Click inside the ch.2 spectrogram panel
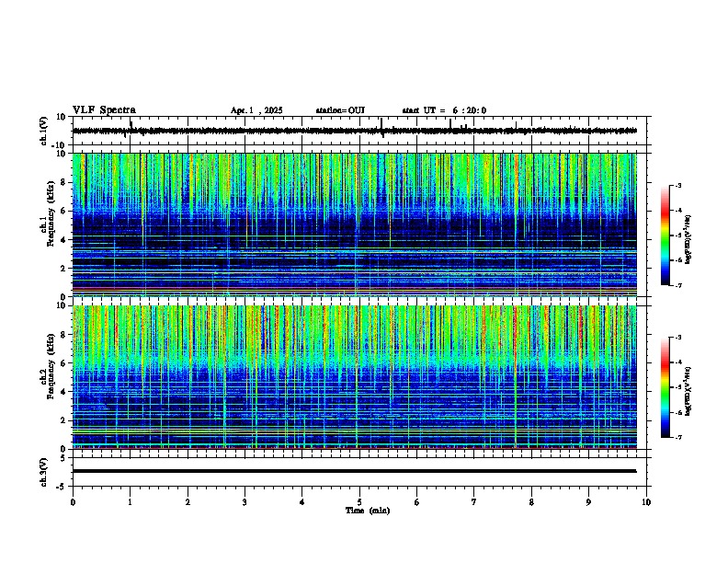 (x=354, y=377)
